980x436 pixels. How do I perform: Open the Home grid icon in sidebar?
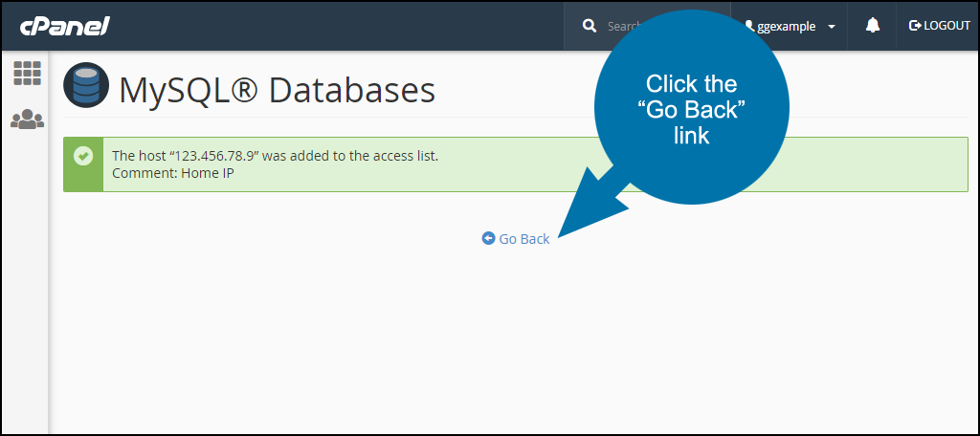tap(27, 73)
